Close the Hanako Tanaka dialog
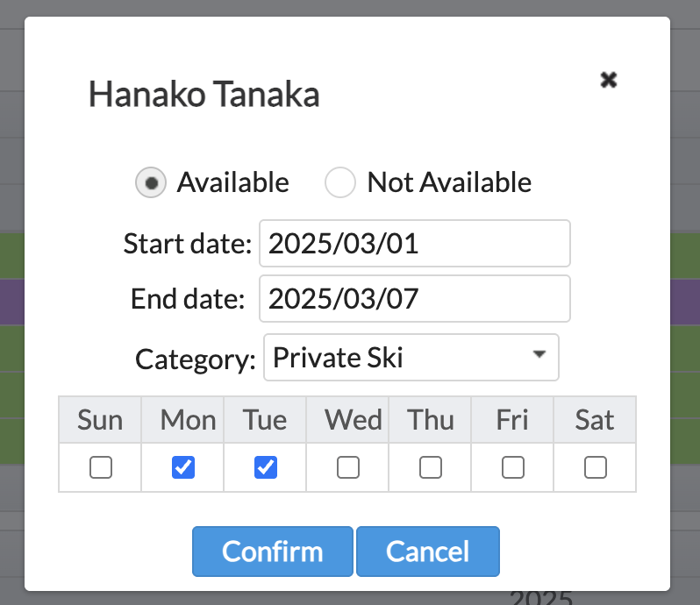 click(608, 80)
